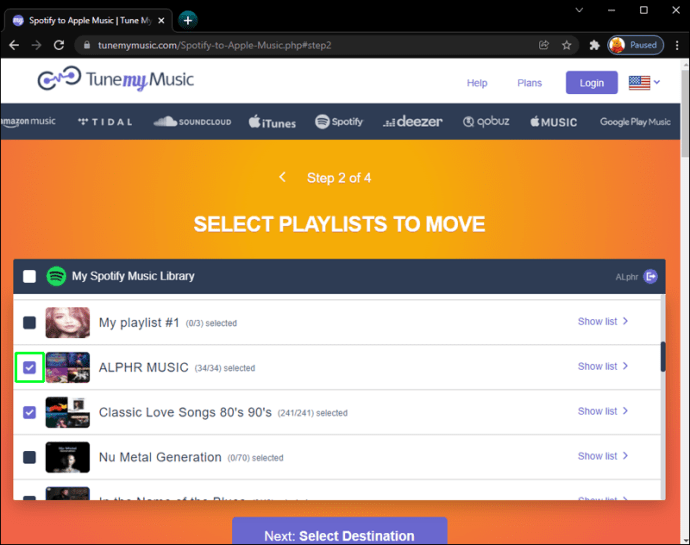
Task: Click the playlist list scrollbar handle
Action: (663, 357)
